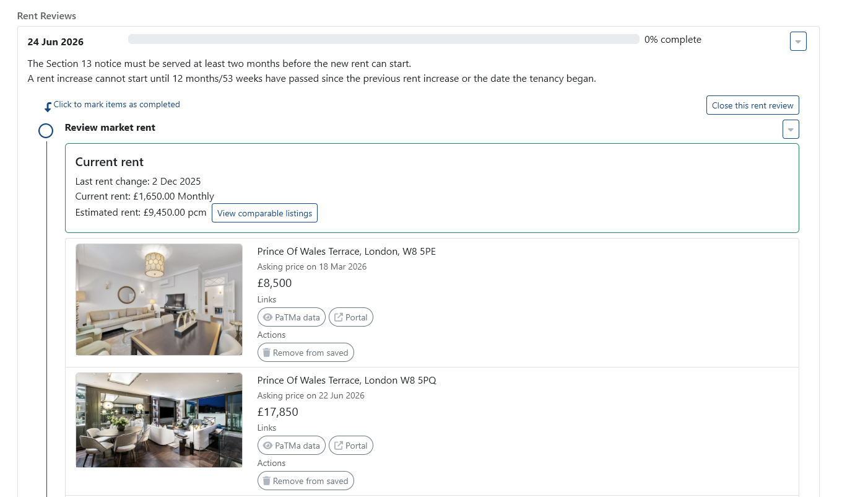
Task: Click the 'Rent Reviews' heading
Action: click(46, 15)
